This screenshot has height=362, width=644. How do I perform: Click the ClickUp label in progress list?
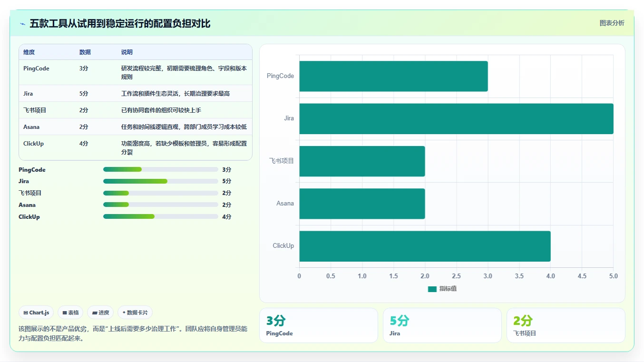(29, 217)
